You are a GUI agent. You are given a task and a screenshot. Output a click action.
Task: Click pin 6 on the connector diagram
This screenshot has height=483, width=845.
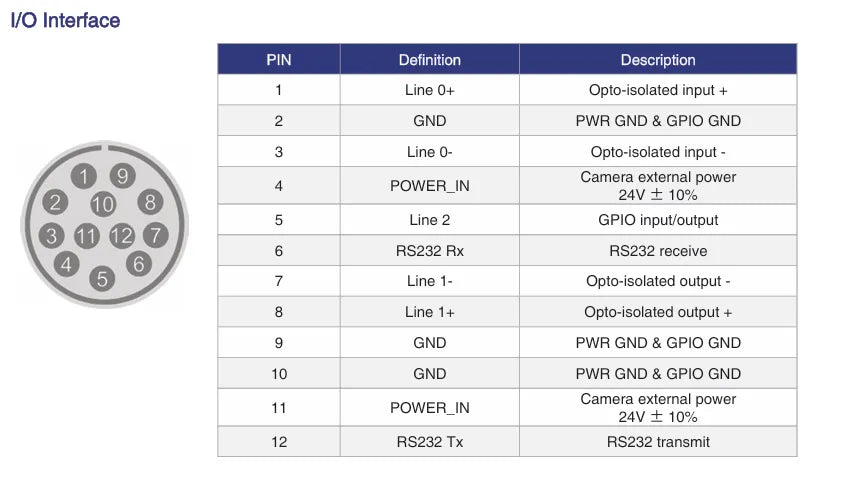pos(139,264)
